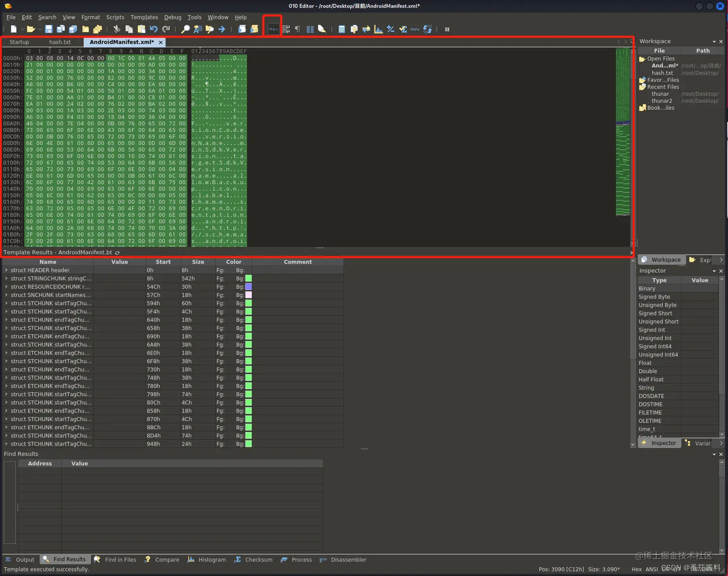Toggle Hex edit mode button
The image size is (728, 576).
coord(273,29)
